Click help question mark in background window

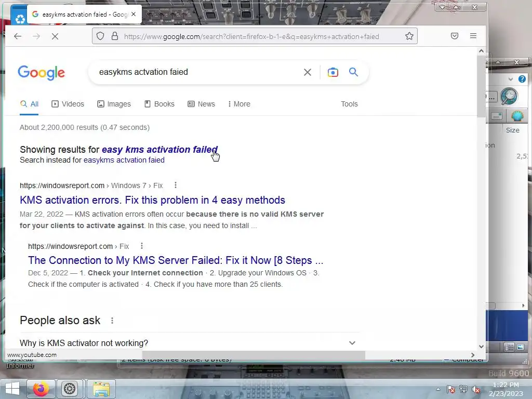click(x=522, y=79)
